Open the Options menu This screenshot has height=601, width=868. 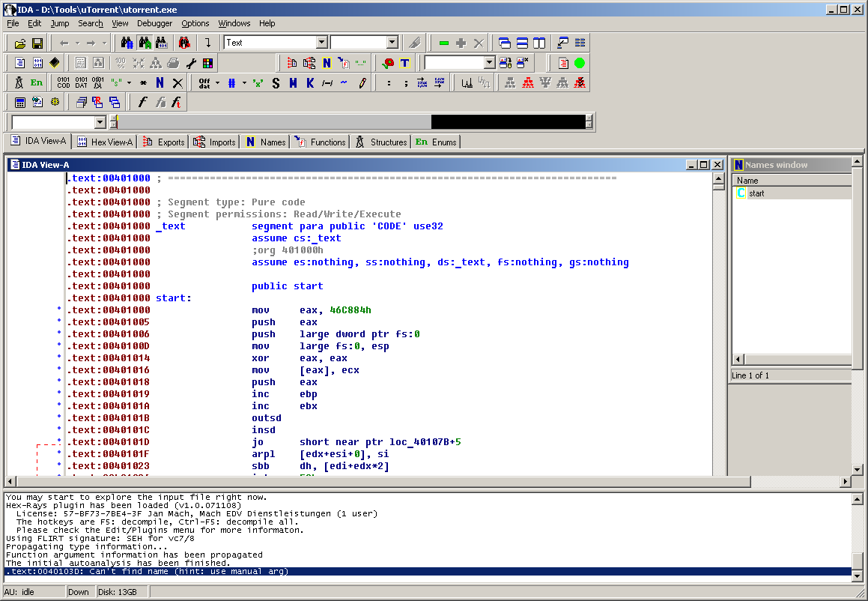(x=195, y=23)
